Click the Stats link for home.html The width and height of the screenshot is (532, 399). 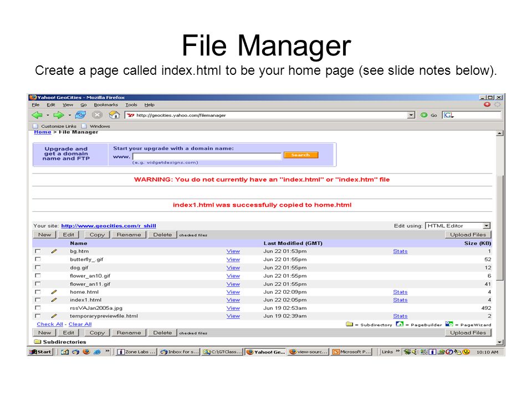pos(400,292)
